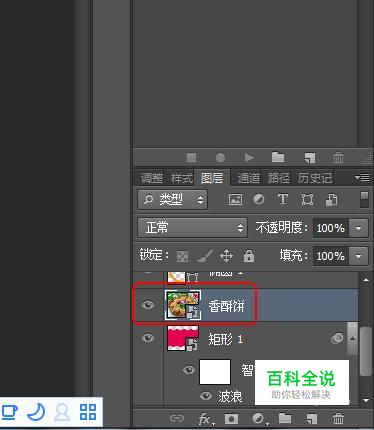Open the 不透明度 slider arrow
This screenshot has height=430, width=374.
(x=359, y=228)
